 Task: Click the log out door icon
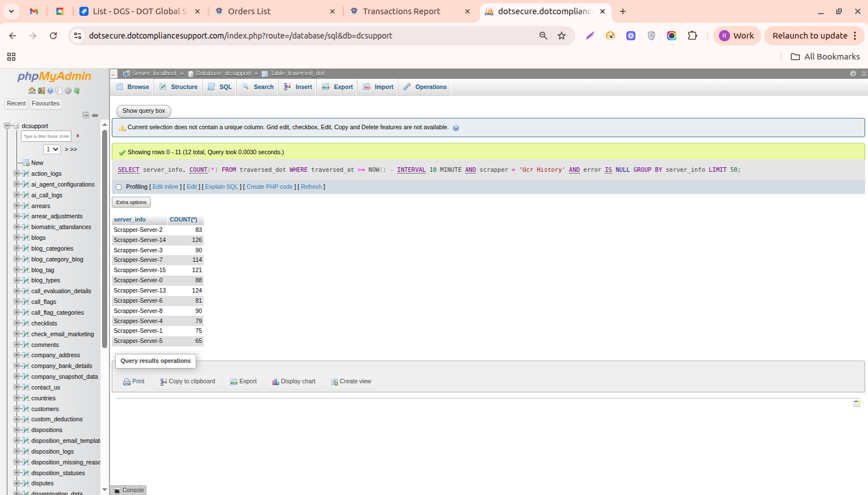tap(41, 91)
